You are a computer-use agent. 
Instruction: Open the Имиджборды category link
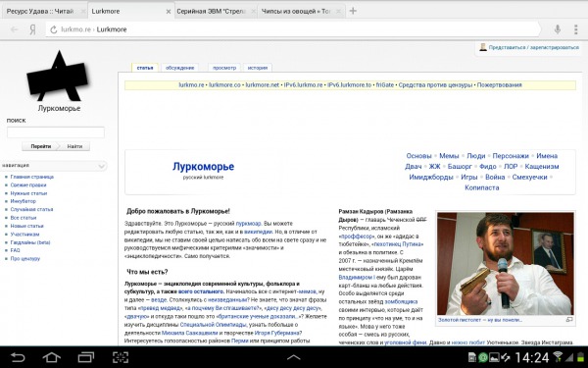point(431,177)
